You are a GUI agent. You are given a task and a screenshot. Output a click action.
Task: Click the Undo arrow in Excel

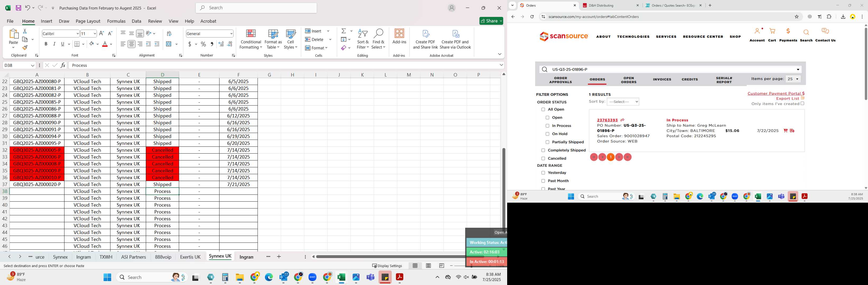[x=28, y=8]
